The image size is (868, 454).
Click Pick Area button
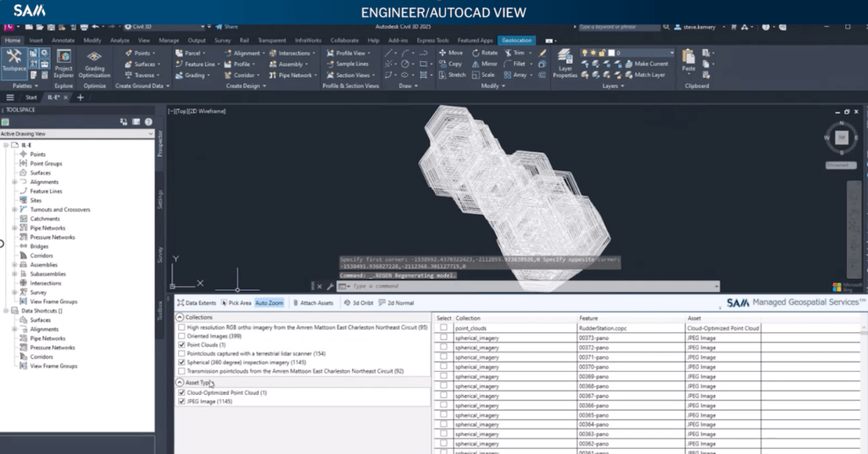click(236, 303)
